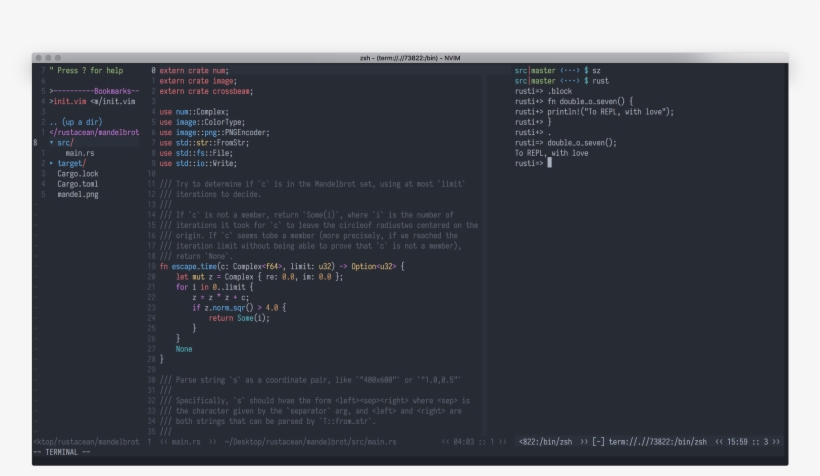
Task: Click 'use std::io::Write;' line
Action: tap(198, 163)
